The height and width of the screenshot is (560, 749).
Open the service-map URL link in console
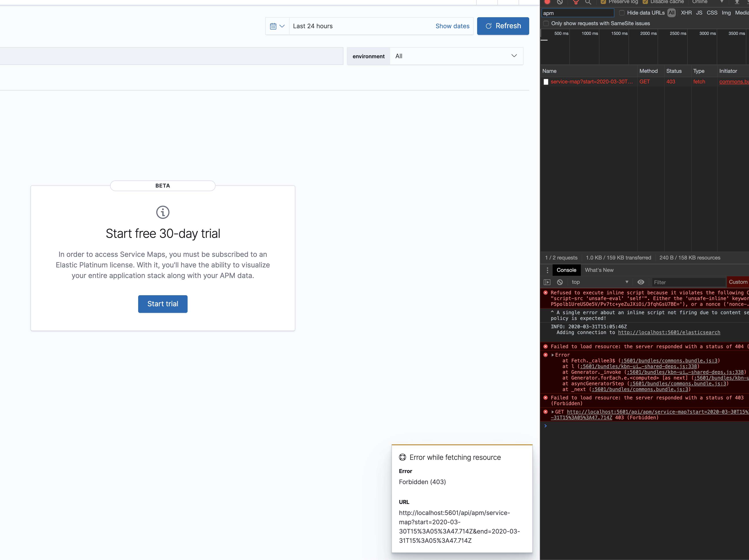point(658,412)
